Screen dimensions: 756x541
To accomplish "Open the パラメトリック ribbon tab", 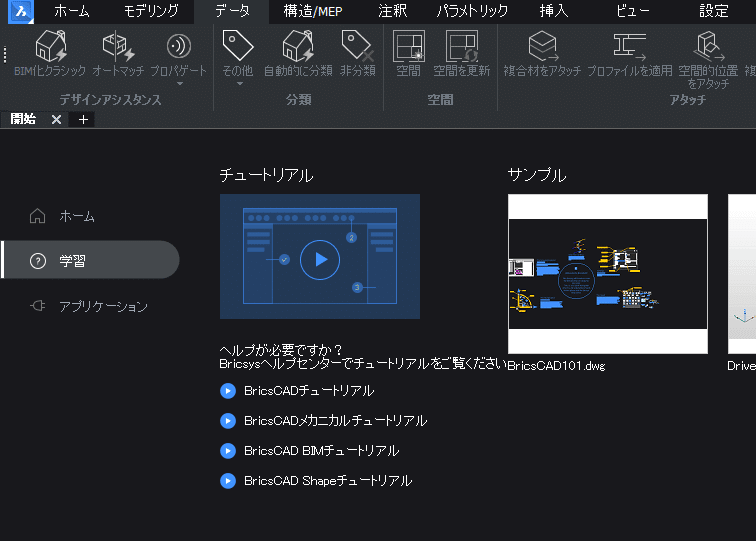I will click(x=472, y=11).
